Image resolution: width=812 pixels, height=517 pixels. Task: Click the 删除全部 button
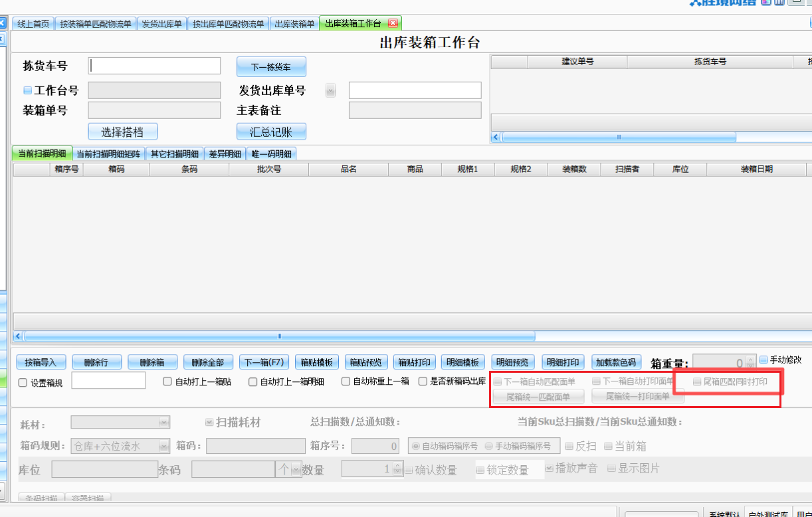coord(208,362)
